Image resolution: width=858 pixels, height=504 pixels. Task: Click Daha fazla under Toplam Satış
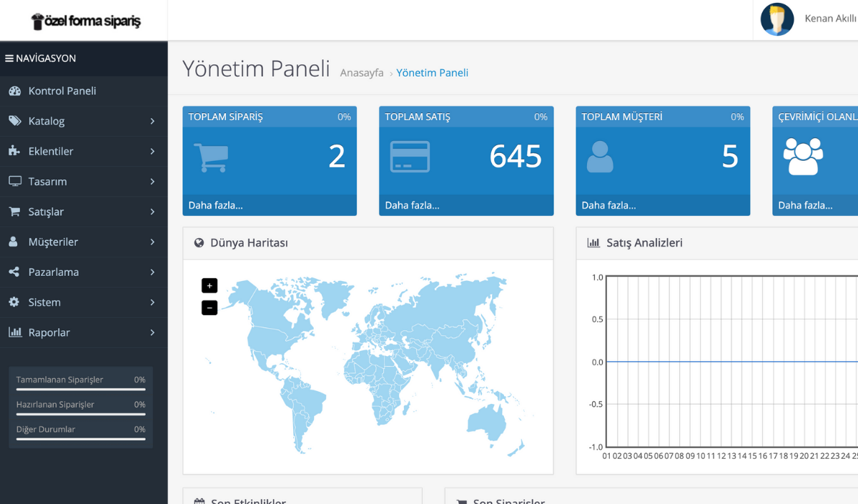(x=413, y=205)
